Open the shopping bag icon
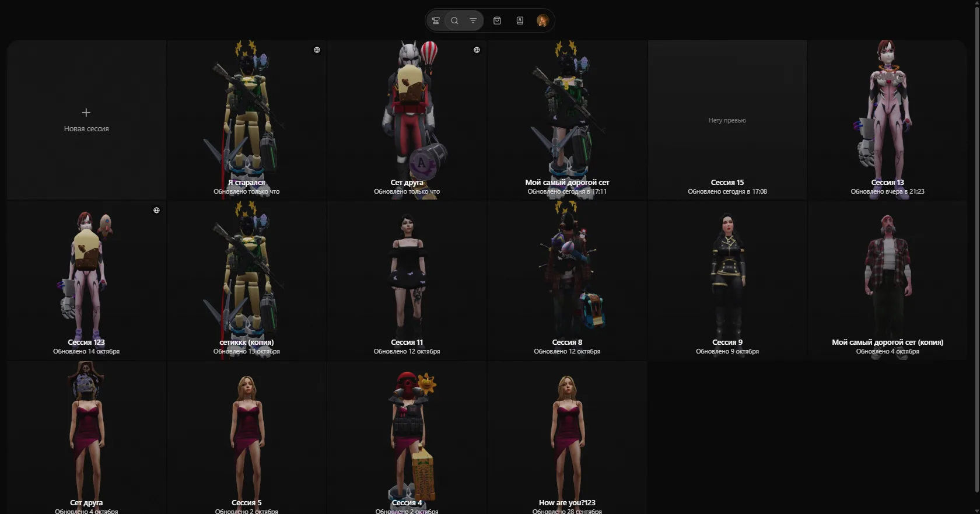The height and width of the screenshot is (514, 980). pyautogui.click(x=497, y=20)
